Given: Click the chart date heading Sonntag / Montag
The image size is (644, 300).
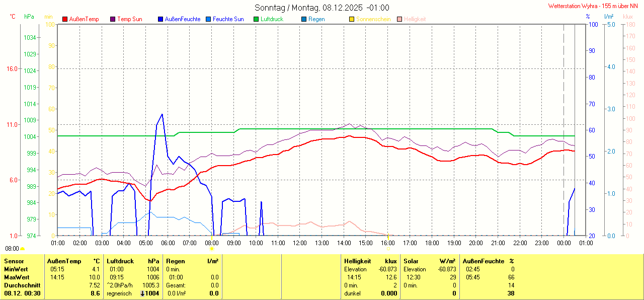Looking at the screenshot, I should (x=321, y=8).
